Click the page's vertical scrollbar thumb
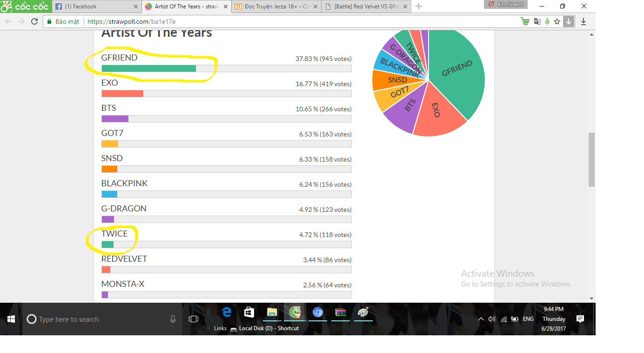This screenshot has width=644, height=353. coord(591,159)
